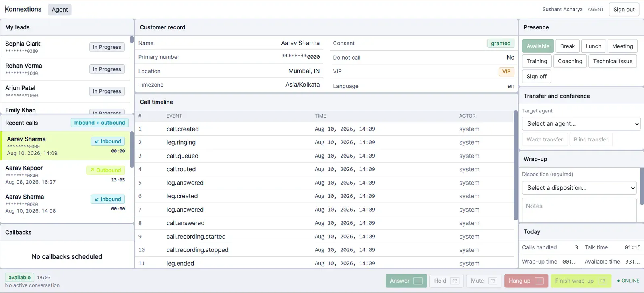Set presence to Coaching
Screen dimensions: 644x293
570,61
